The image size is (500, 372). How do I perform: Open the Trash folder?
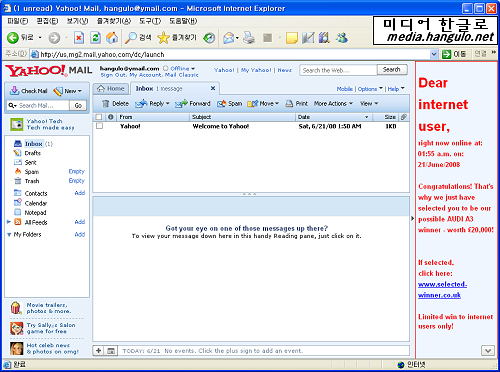click(x=32, y=181)
